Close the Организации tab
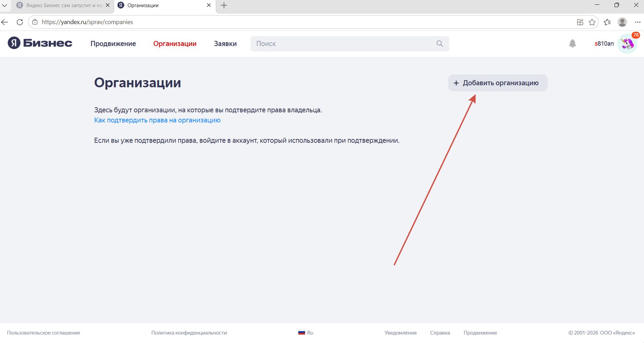Image resolution: width=644 pixels, height=343 pixels. coord(208,5)
